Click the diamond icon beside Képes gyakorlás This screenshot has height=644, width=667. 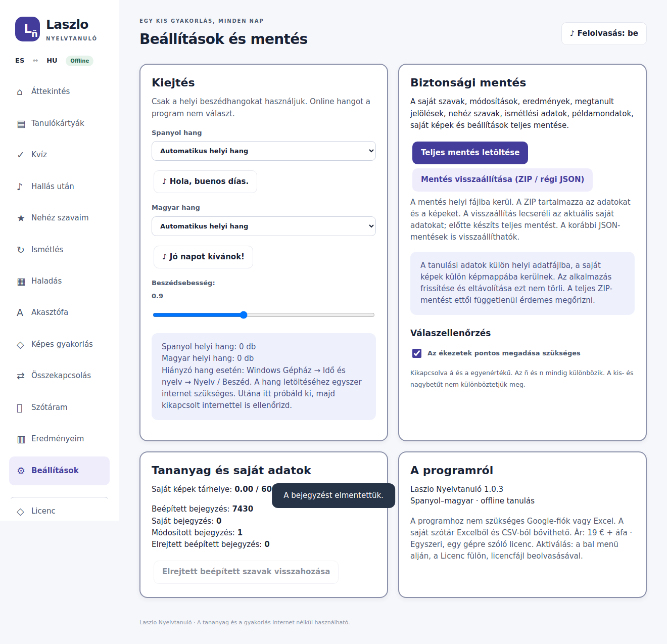21,345
